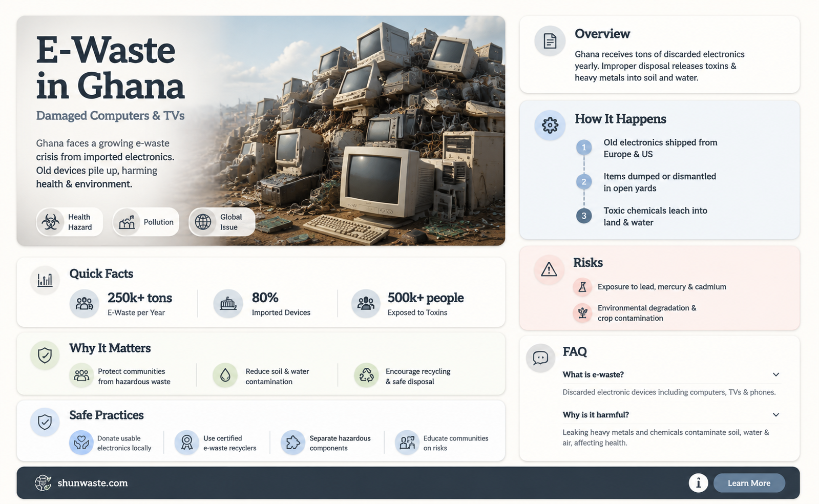Click the "Why It Matters" heading
The width and height of the screenshot is (819, 504).
110,348
